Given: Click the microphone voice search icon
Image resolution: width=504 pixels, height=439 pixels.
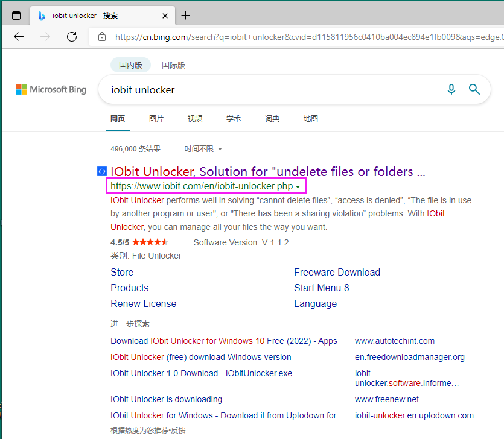Looking at the screenshot, I should coord(451,90).
